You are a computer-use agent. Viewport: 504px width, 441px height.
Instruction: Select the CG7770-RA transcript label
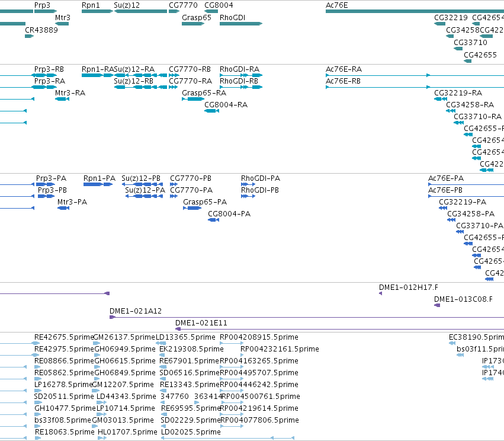190,81
